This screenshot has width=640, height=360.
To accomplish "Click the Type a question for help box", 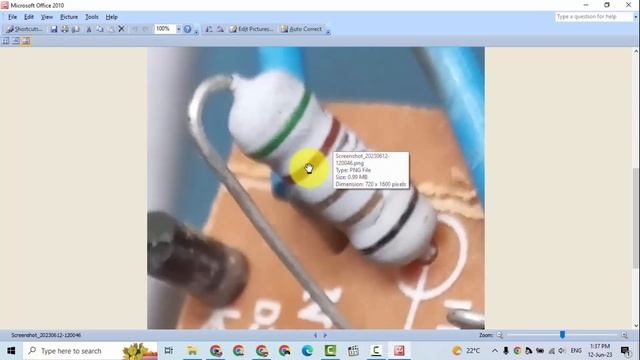I will (x=594, y=17).
